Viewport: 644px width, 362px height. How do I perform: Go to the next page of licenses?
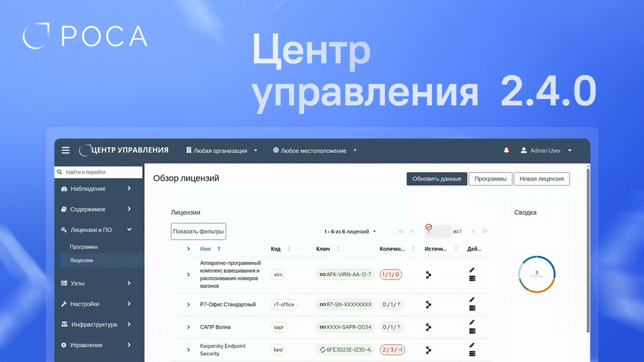pyautogui.click(x=473, y=232)
